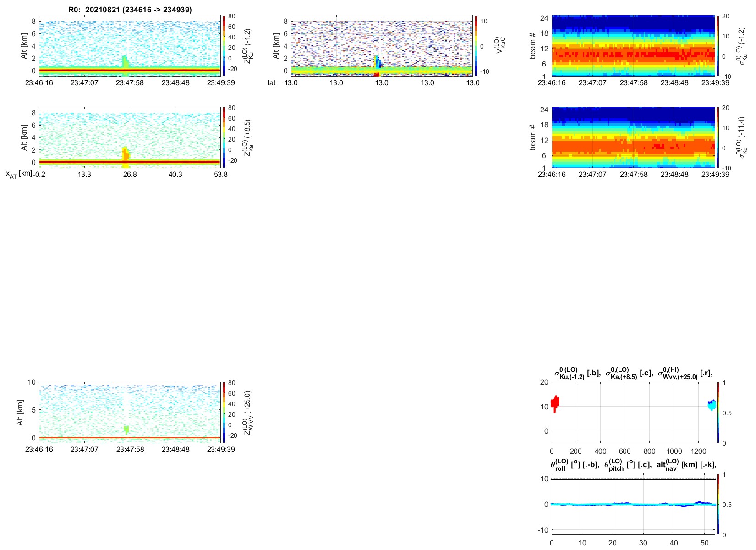The width and height of the screenshot is (756, 550).
Task: Click the rain cell in Z Ku plot
Action: [x=126, y=63]
